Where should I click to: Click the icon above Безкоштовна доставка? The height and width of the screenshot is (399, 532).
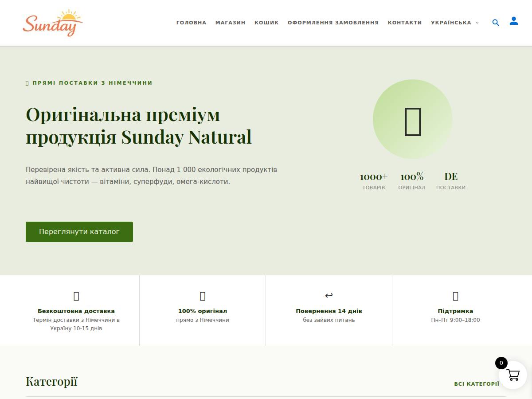click(x=76, y=296)
